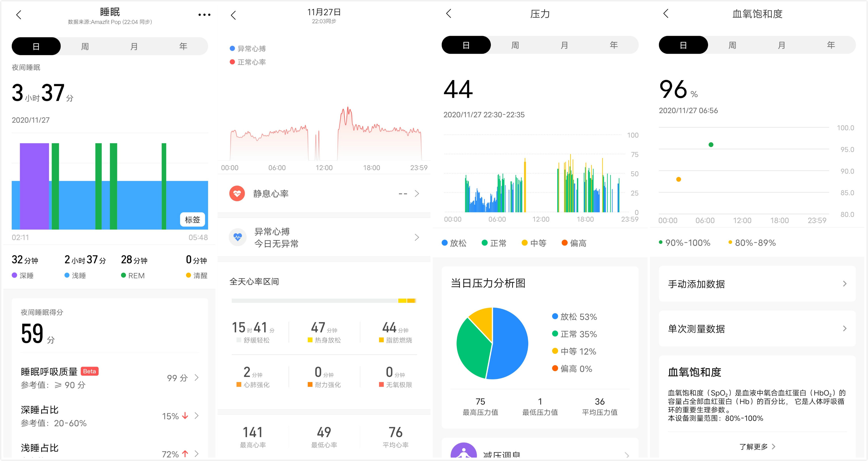Click the back arrow on the 血氧饱和度 page
Screen dimensions: 868x461
[666, 14]
